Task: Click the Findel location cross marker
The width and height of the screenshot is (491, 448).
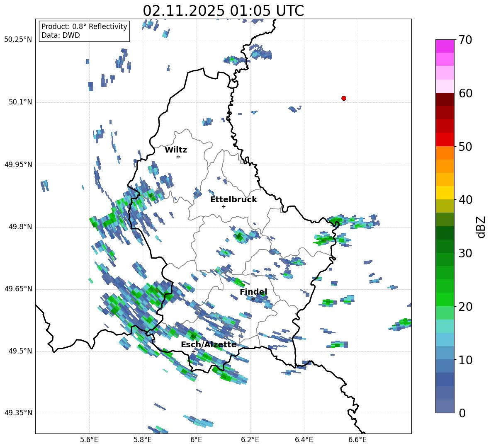Action: [253, 299]
